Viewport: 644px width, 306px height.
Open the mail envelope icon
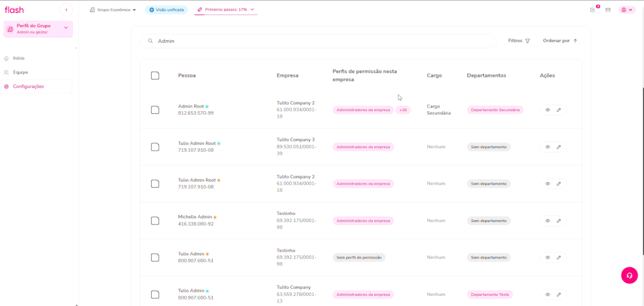tap(608, 10)
